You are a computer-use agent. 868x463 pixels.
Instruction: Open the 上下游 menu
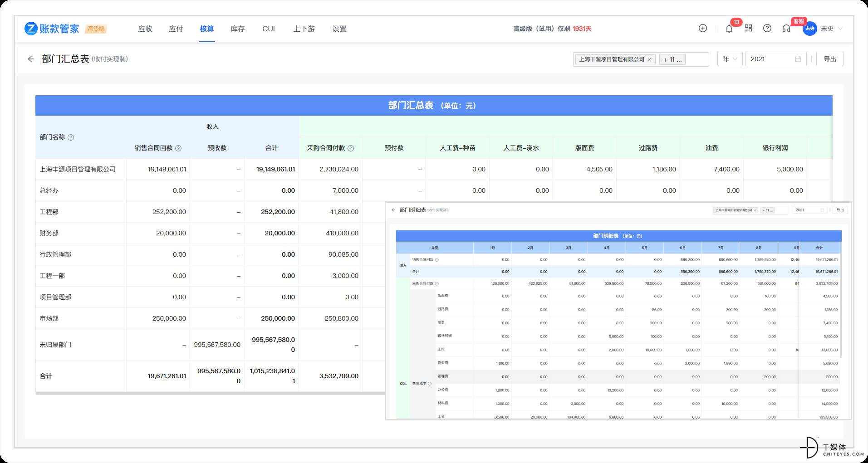click(304, 29)
